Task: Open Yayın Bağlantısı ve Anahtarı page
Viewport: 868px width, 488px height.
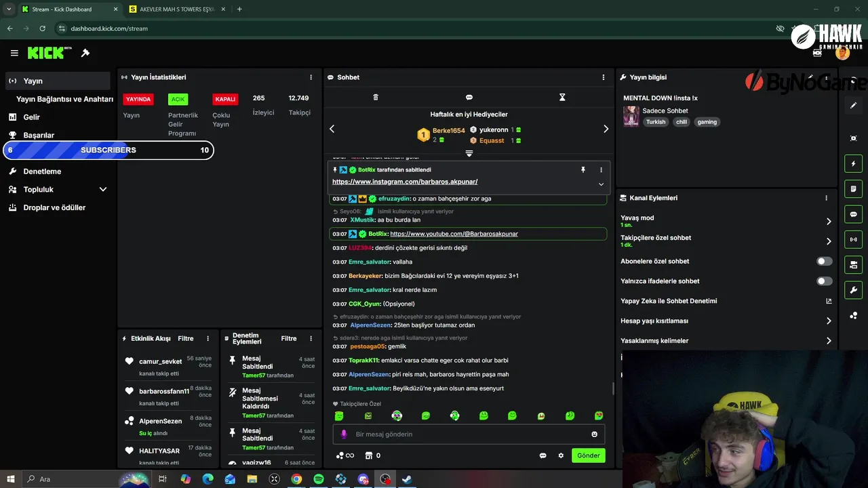Action: 64,99
